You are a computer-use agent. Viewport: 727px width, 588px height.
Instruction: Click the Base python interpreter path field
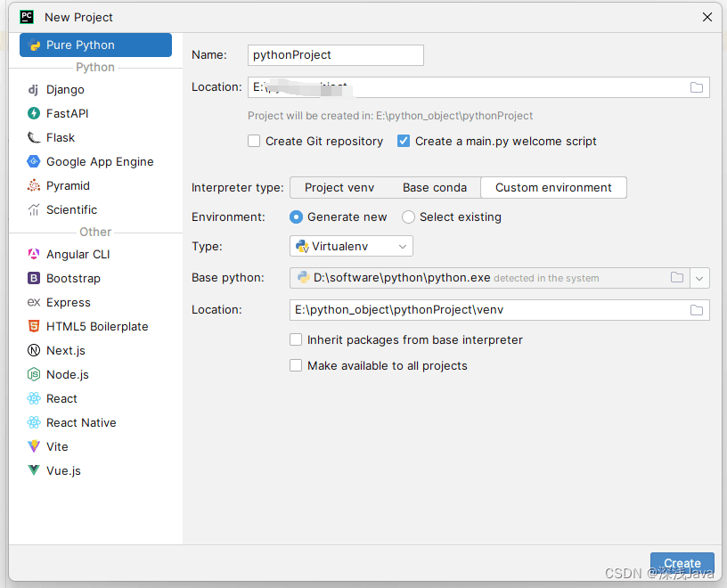point(489,278)
